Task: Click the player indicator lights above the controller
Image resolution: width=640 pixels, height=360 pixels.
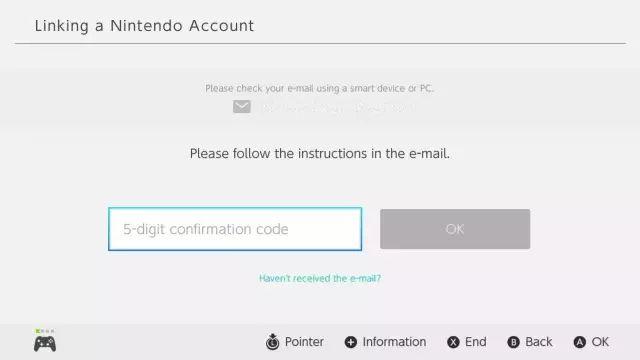Action: [x=45, y=331]
